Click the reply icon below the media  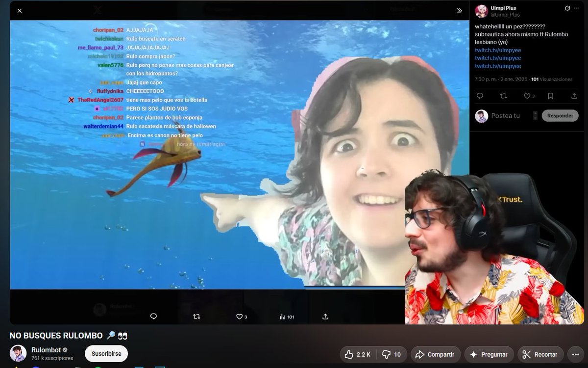click(153, 316)
